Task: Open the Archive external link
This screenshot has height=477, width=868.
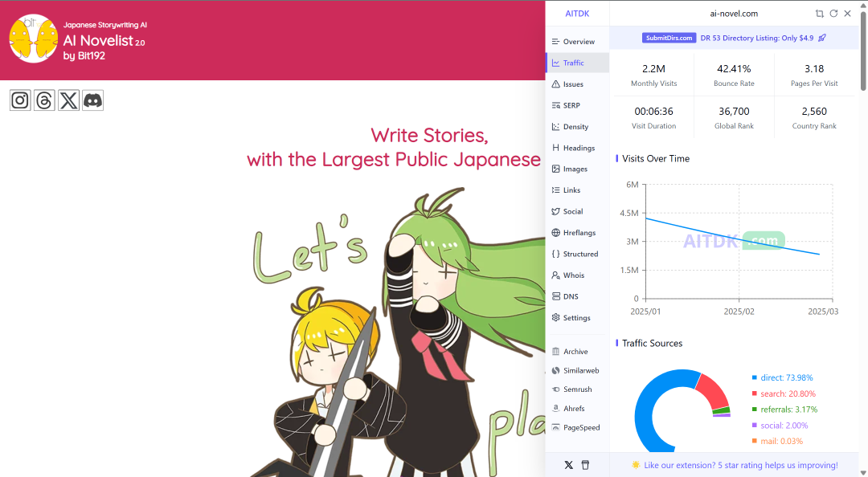Action: coord(577,352)
